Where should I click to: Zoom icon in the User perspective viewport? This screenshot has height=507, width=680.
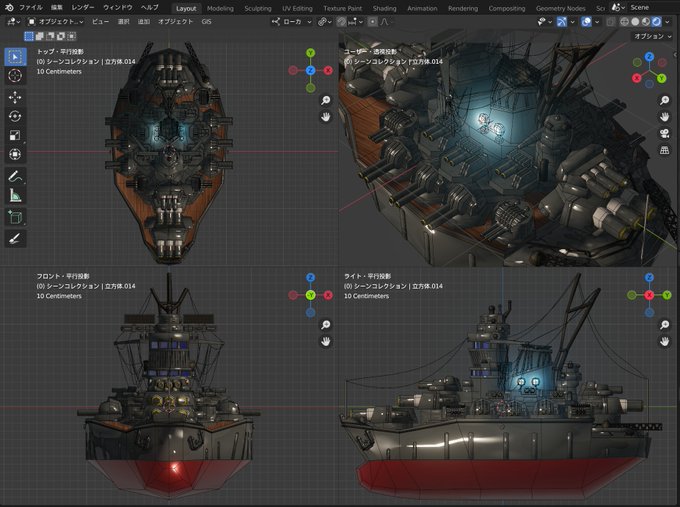664,101
